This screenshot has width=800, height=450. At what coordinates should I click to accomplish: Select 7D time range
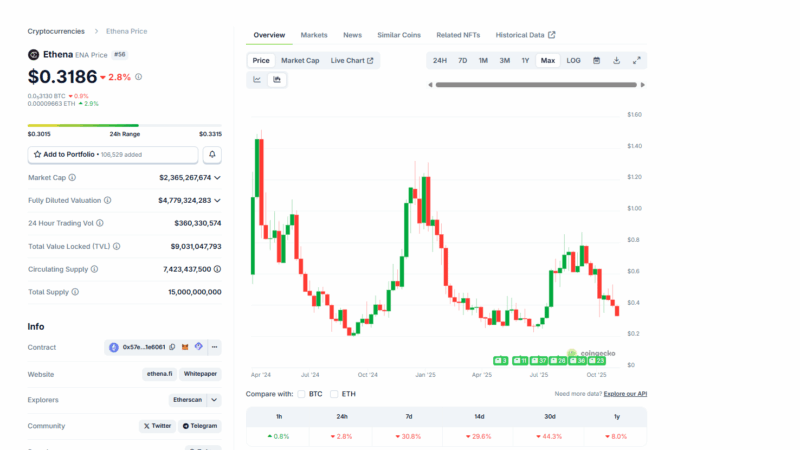click(x=463, y=61)
